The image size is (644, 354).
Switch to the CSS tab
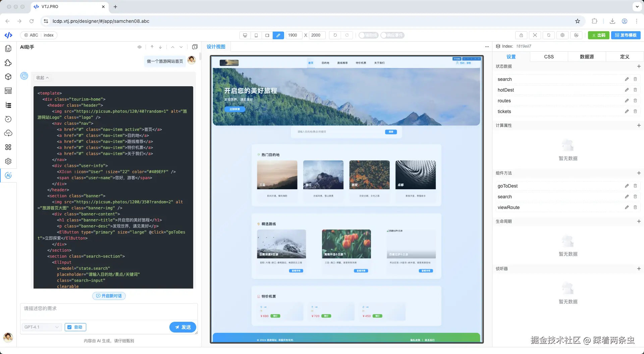[x=549, y=57]
